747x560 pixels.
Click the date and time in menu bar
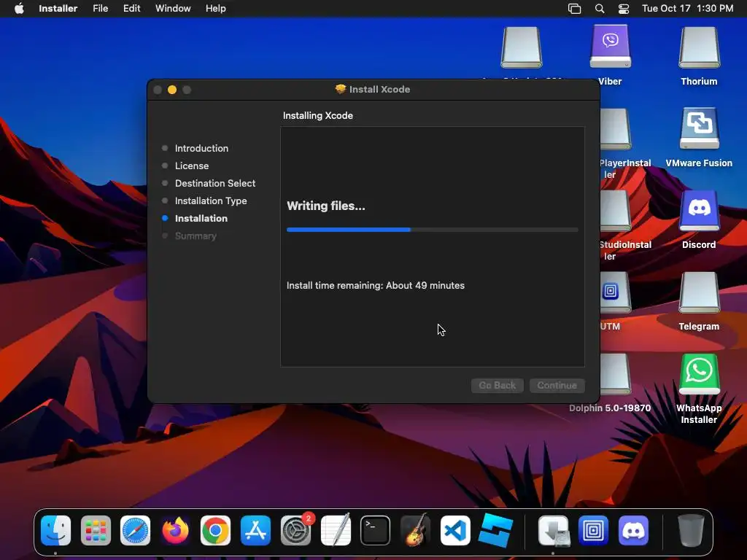click(x=687, y=9)
